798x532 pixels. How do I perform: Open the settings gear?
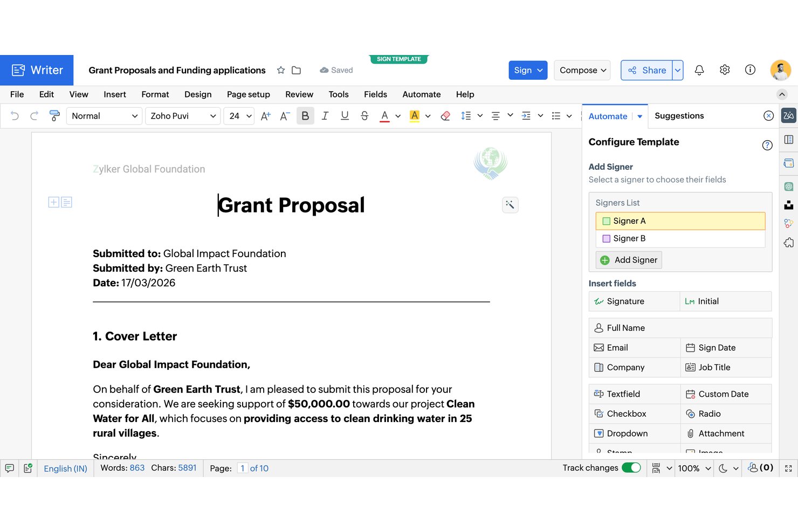725,70
